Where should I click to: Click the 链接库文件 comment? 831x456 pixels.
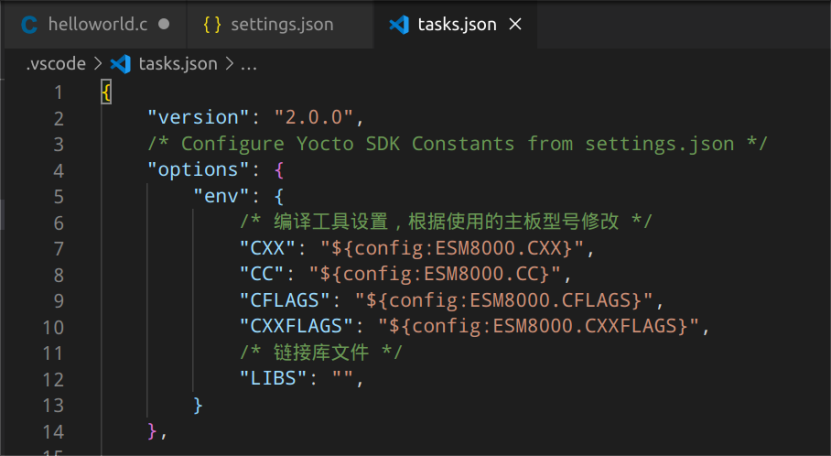321,352
